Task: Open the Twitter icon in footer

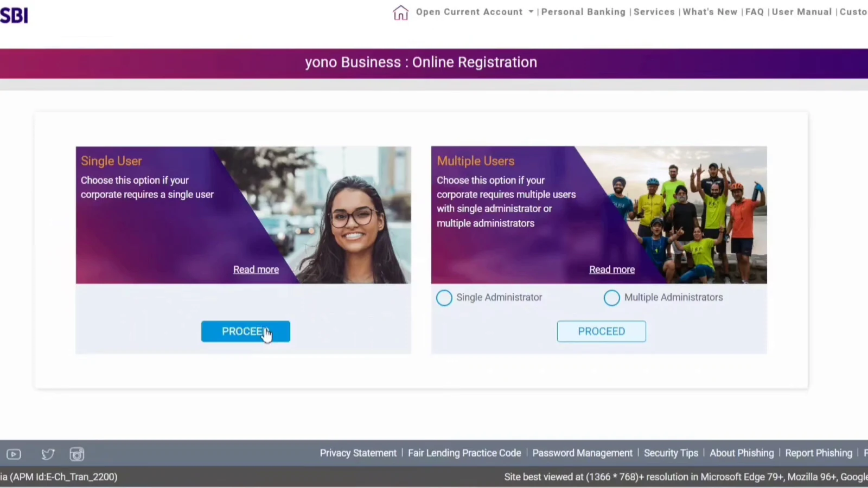Action: point(48,454)
